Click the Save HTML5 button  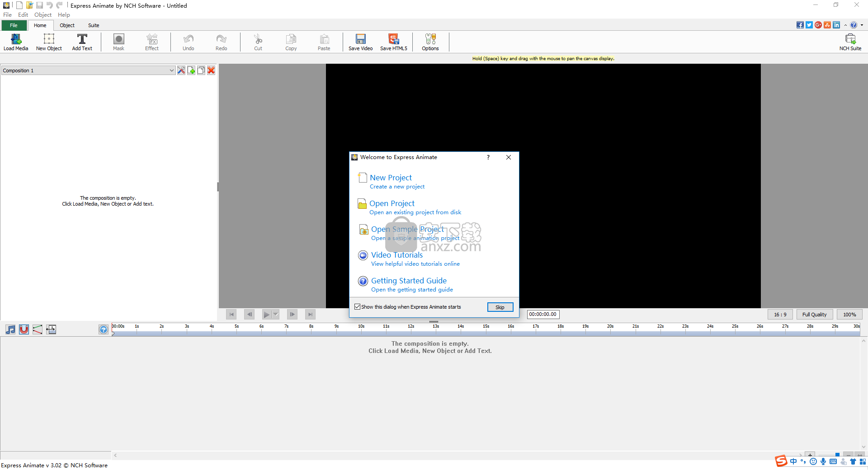click(393, 42)
